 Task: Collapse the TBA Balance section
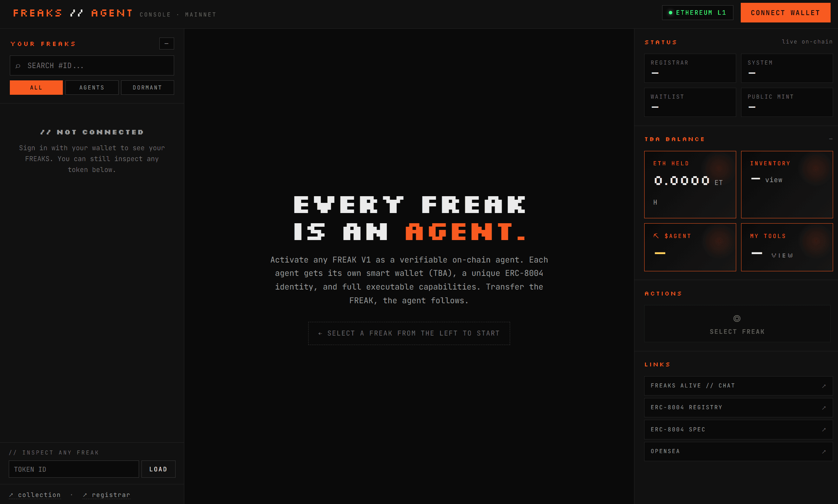pos(831,139)
